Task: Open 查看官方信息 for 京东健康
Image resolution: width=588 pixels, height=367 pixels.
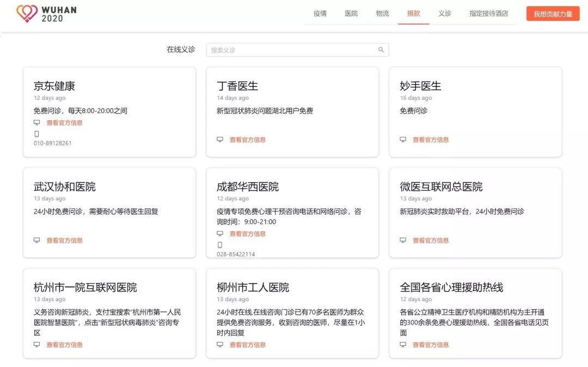Action: pos(65,123)
